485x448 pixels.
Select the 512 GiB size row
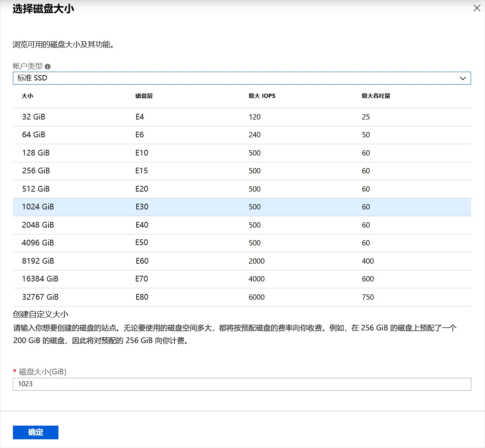242,189
